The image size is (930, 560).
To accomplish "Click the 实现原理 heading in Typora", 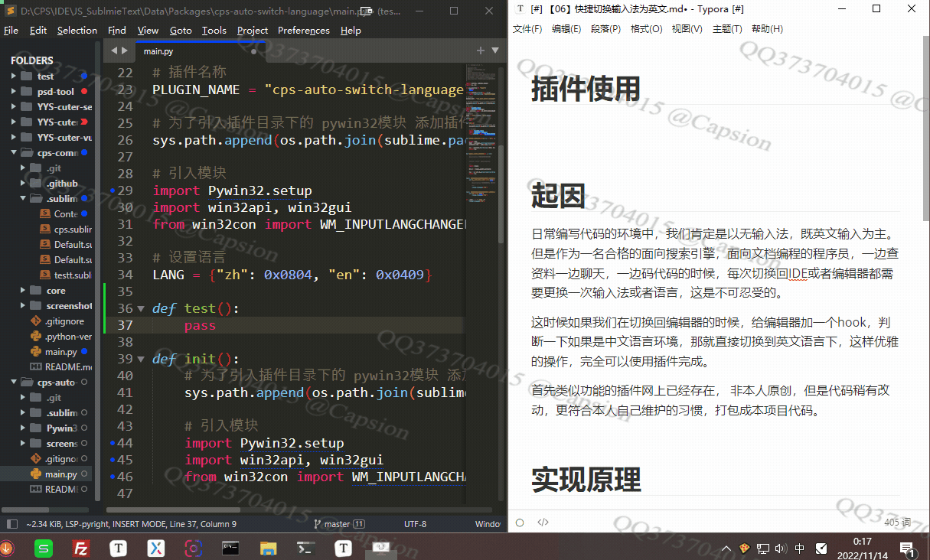I will click(586, 479).
